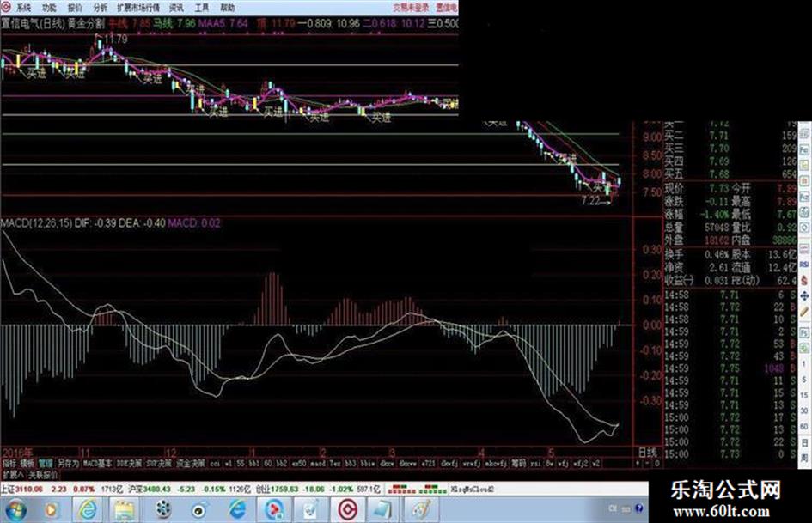The image size is (812, 523).
Task: Open the Paint palette taskbar icon
Action: click(421, 509)
